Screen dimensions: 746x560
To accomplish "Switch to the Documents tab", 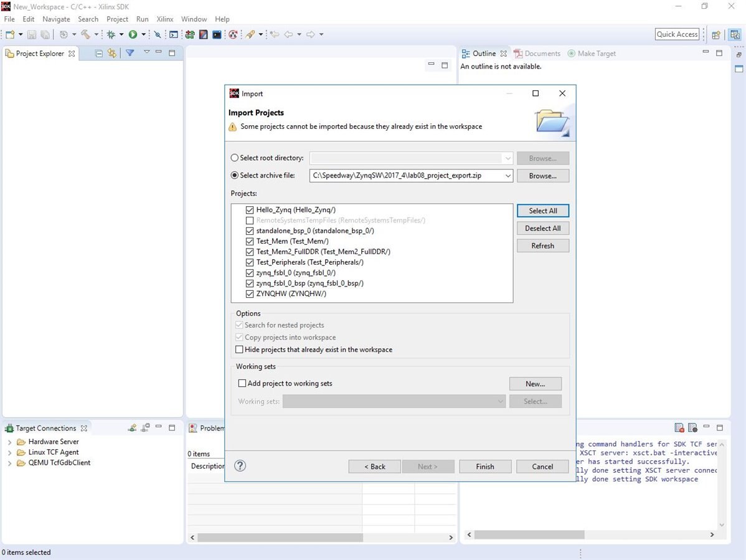I will 537,54.
